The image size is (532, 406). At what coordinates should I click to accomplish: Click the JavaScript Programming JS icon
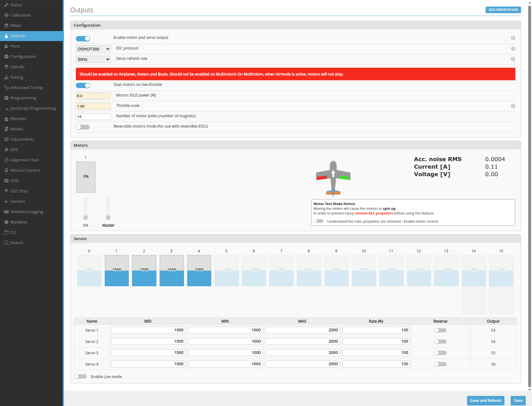[x=7, y=108]
